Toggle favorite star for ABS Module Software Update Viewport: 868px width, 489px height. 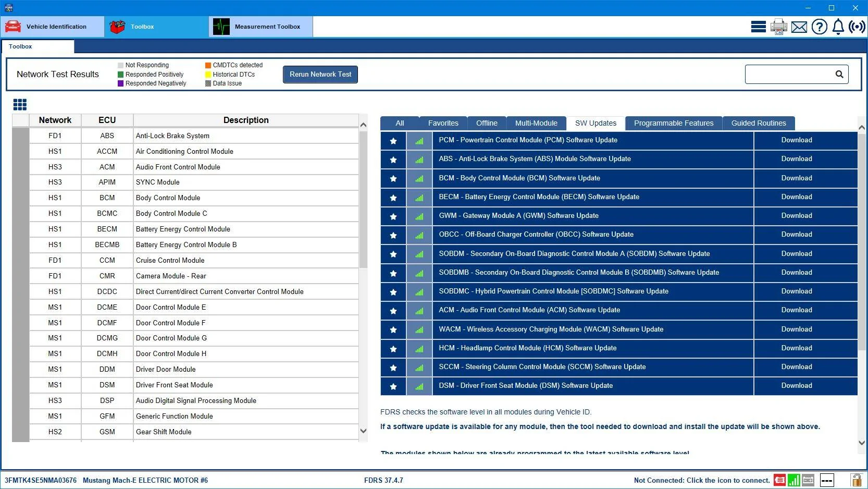pyautogui.click(x=393, y=160)
